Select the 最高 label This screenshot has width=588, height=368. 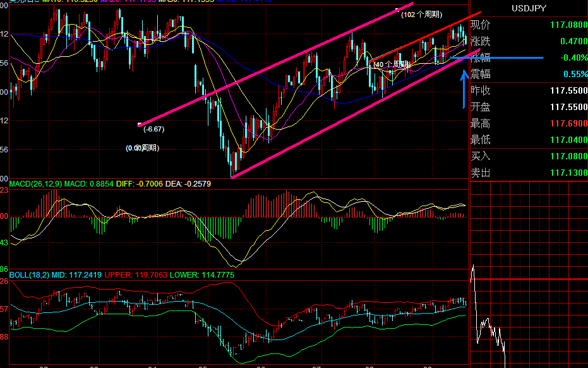click(x=481, y=123)
